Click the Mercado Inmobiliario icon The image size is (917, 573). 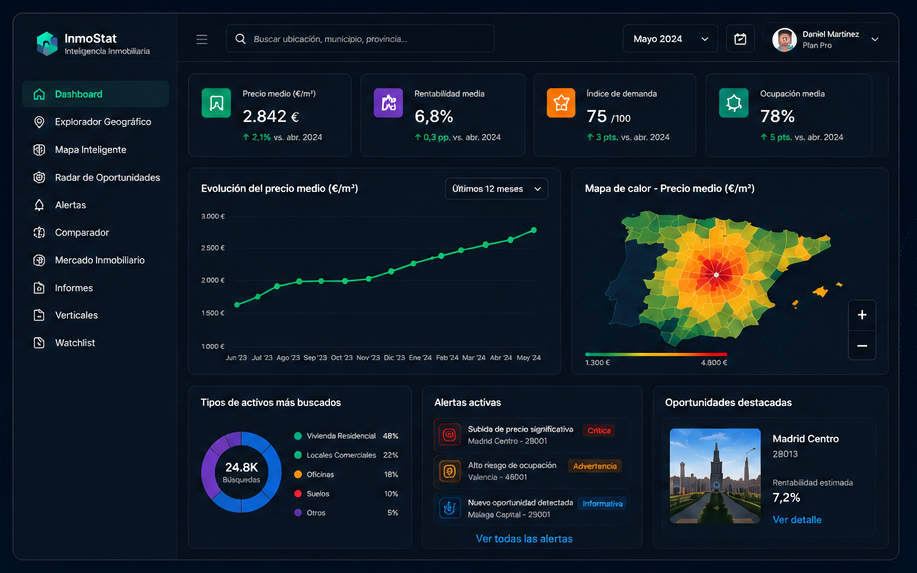[x=39, y=260]
